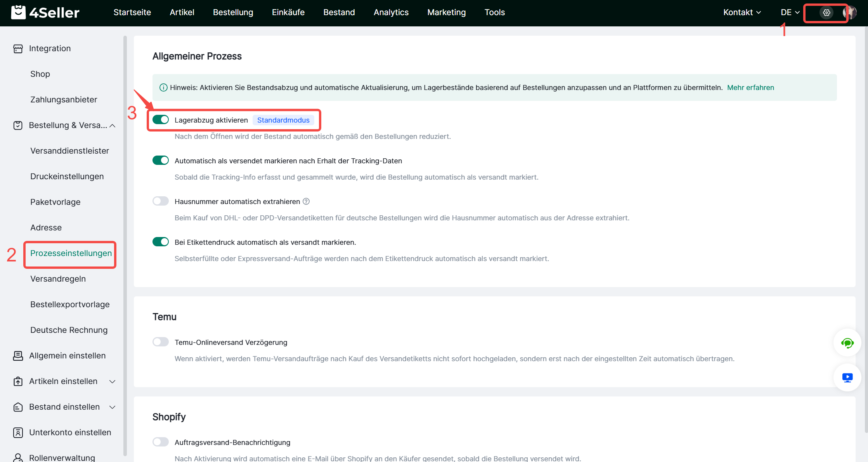
Task: Collapse the Bestellung & Versand section
Action: [x=113, y=125]
